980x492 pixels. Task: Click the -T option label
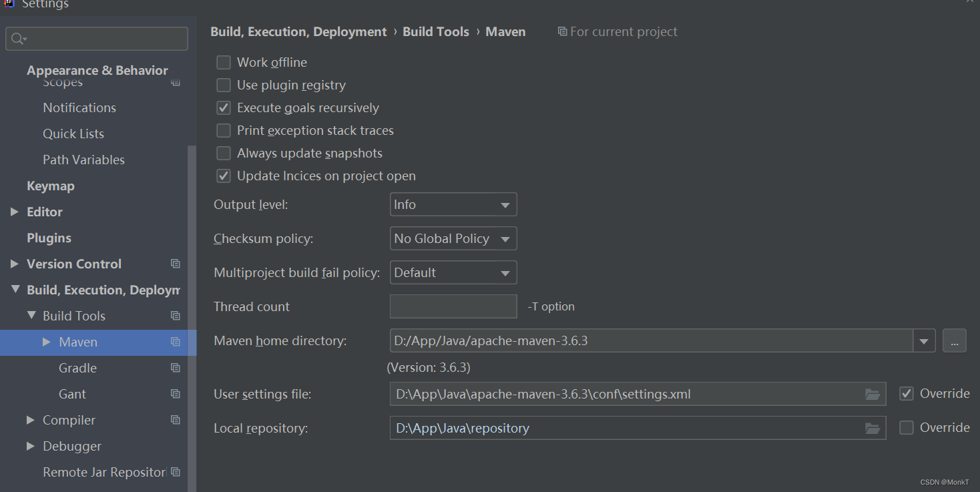[551, 306]
